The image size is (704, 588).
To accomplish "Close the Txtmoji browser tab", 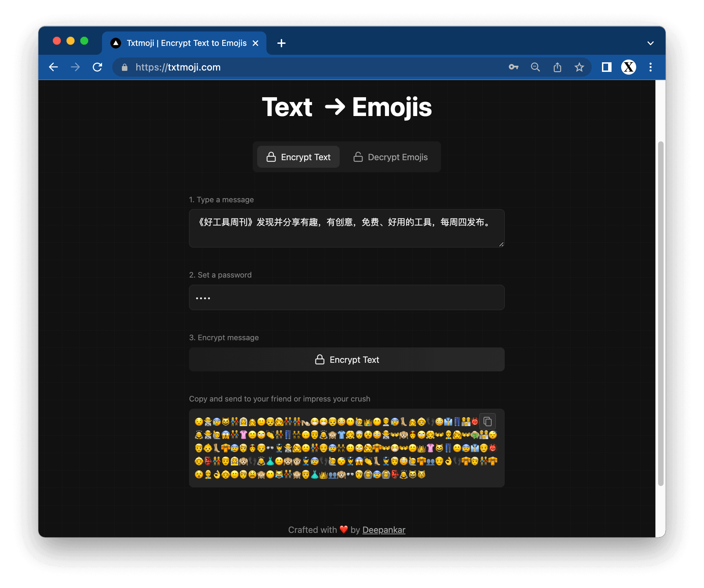I will tap(255, 43).
